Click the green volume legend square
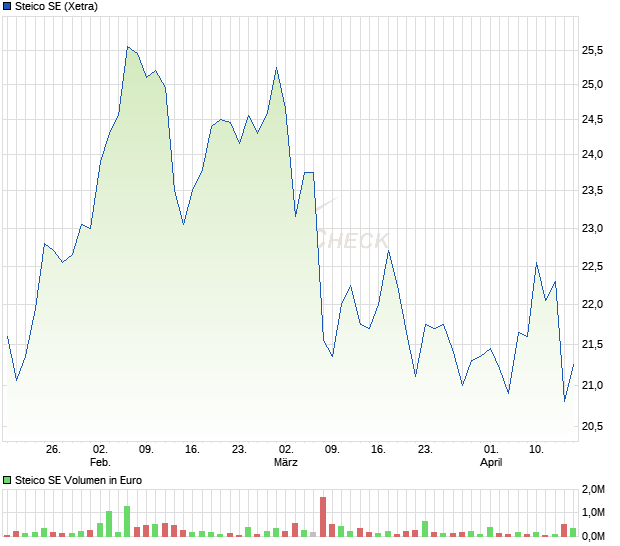The image size is (620, 546). [x=7, y=480]
